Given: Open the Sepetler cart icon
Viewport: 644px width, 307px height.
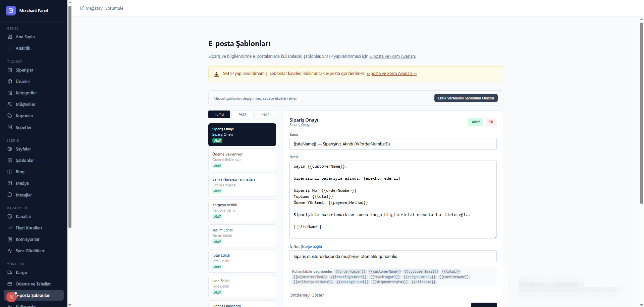Looking at the screenshot, I should click(x=10, y=128).
